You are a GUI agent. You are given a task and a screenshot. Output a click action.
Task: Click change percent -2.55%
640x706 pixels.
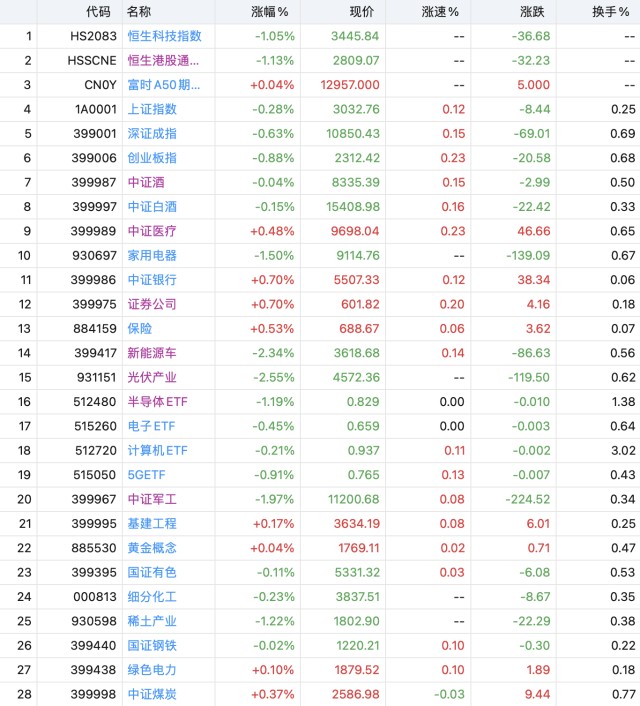point(274,377)
